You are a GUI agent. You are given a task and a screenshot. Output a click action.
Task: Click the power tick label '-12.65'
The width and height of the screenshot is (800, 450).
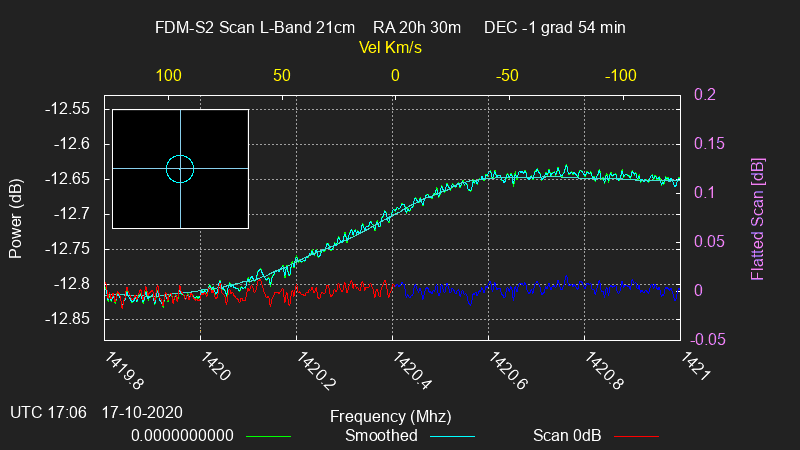67,179
